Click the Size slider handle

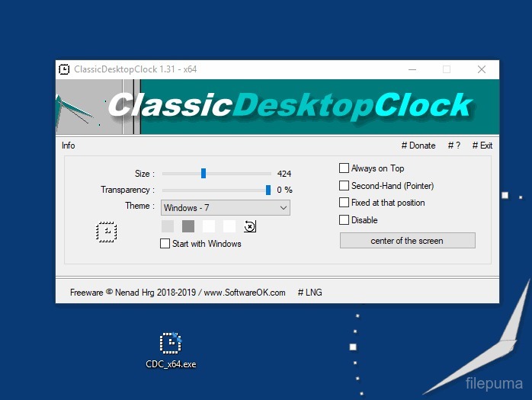click(204, 174)
